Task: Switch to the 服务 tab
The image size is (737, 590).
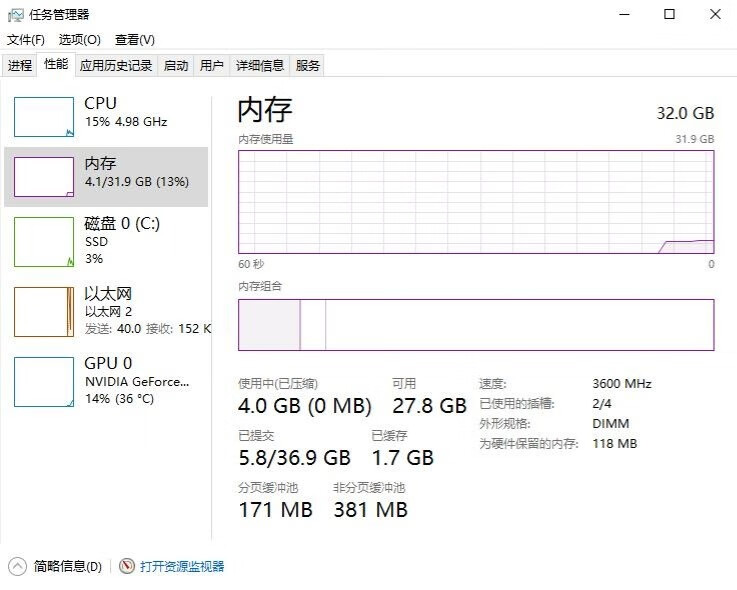Action: (308, 66)
